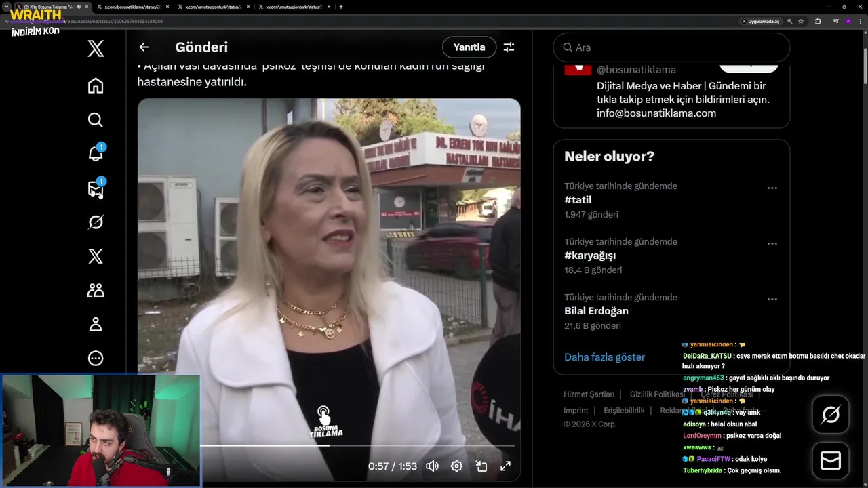The width and height of the screenshot is (868, 488).
Task: Open the Notifications bell icon
Action: coord(96,154)
